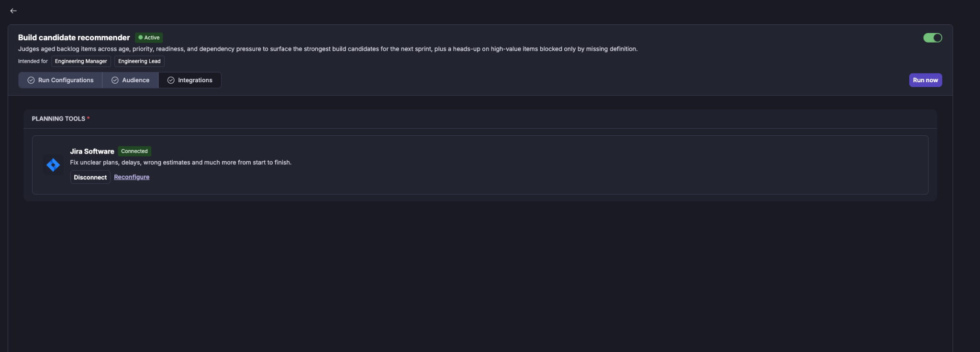Viewport: 980px width, 352px height.
Task: Open the Run Configurations tab
Action: tap(60, 80)
